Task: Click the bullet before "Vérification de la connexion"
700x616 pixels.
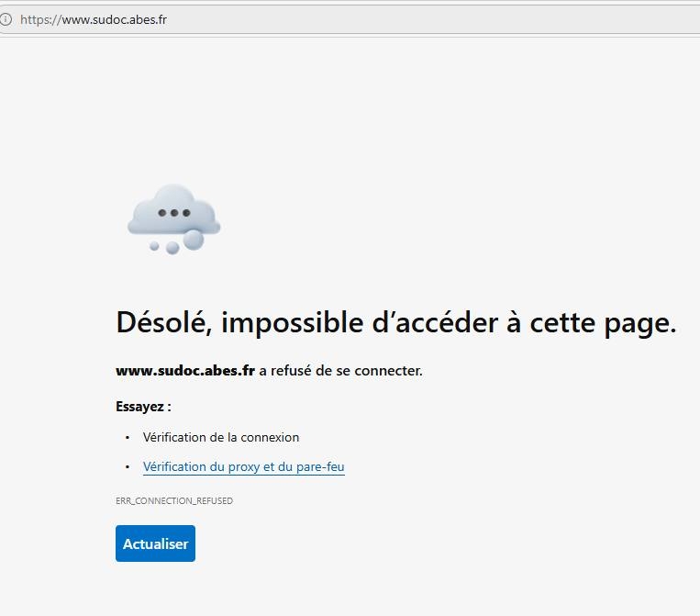Action: point(128,438)
